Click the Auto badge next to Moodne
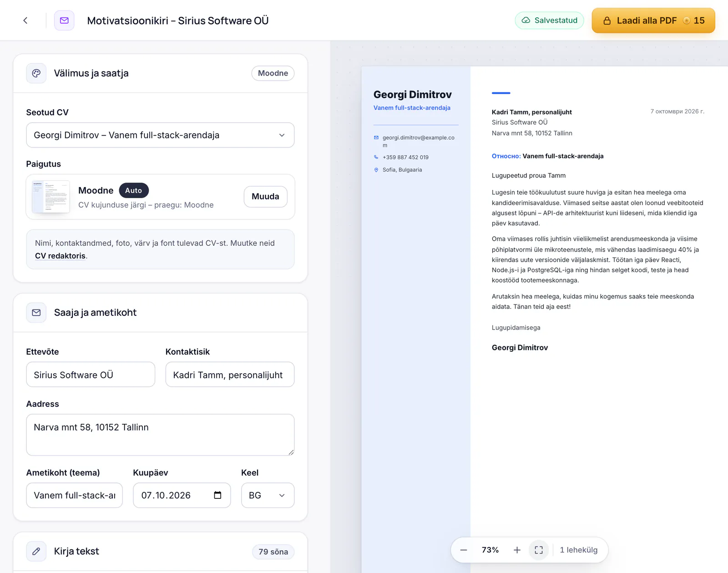The height and width of the screenshot is (573, 728). (x=134, y=190)
